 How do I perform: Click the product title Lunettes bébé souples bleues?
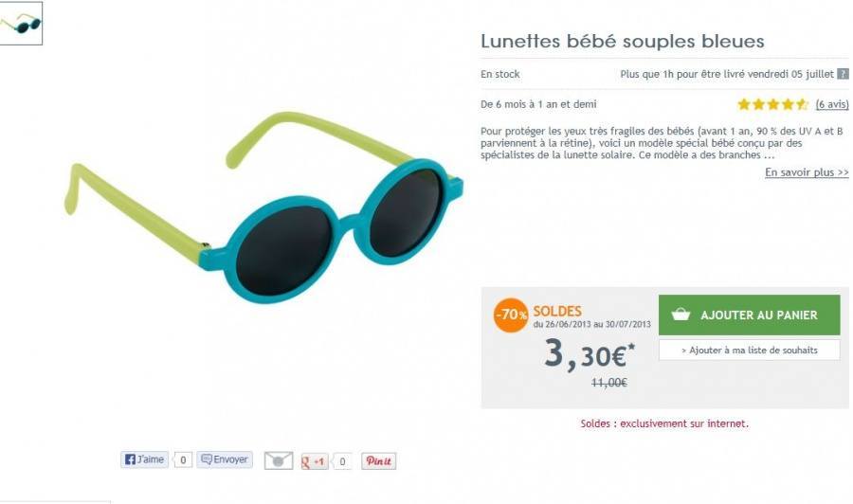click(x=622, y=42)
